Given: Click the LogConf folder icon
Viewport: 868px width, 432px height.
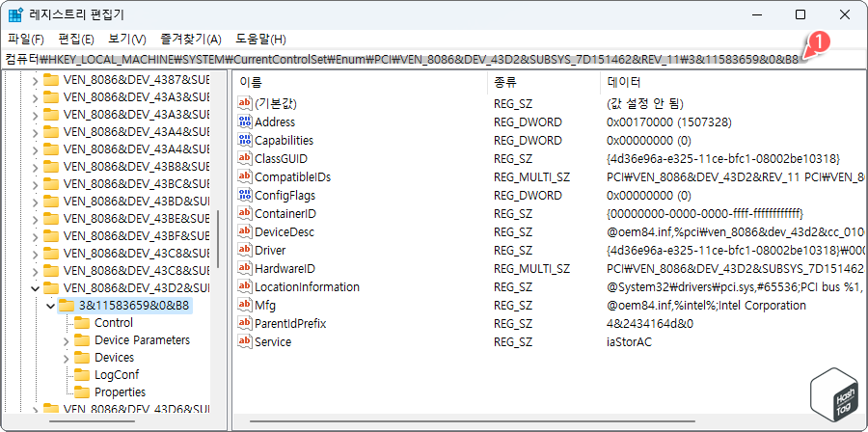Looking at the screenshot, I should click(82, 374).
